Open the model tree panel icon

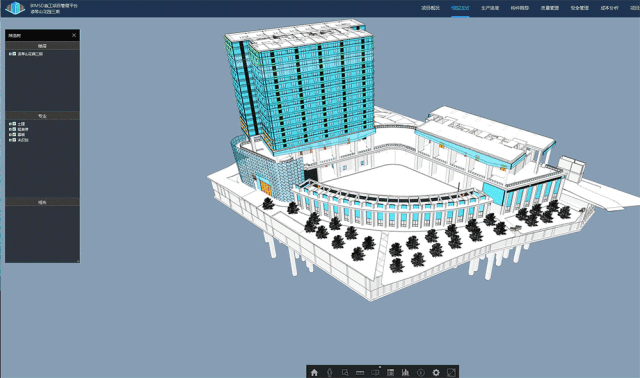[390, 372]
